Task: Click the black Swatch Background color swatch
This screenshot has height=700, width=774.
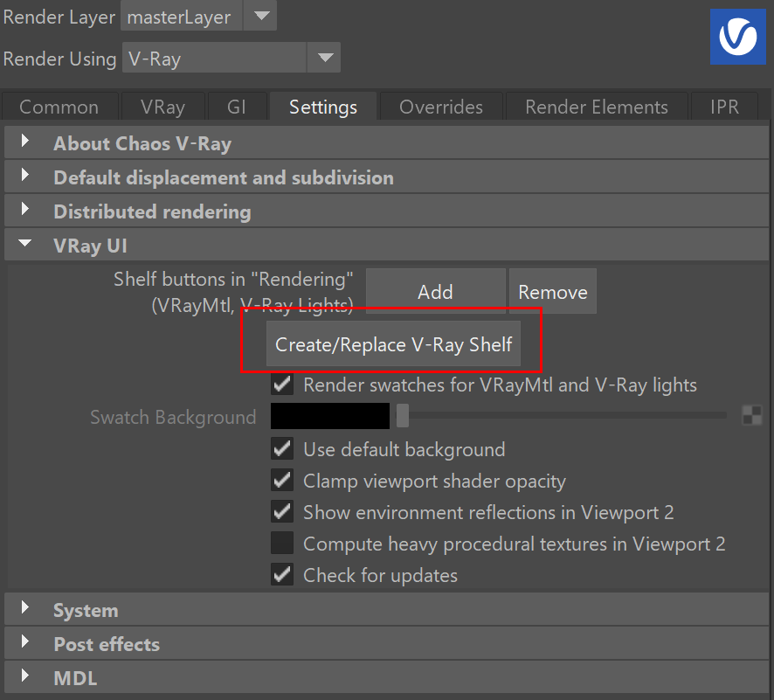Action: click(329, 416)
